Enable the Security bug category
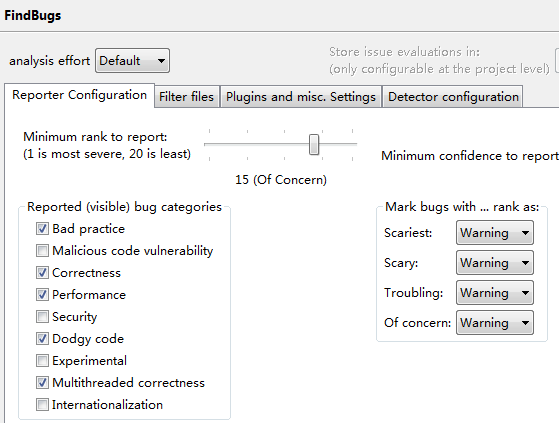Viewport: 559px width, 423px height. tap(42, 316)
